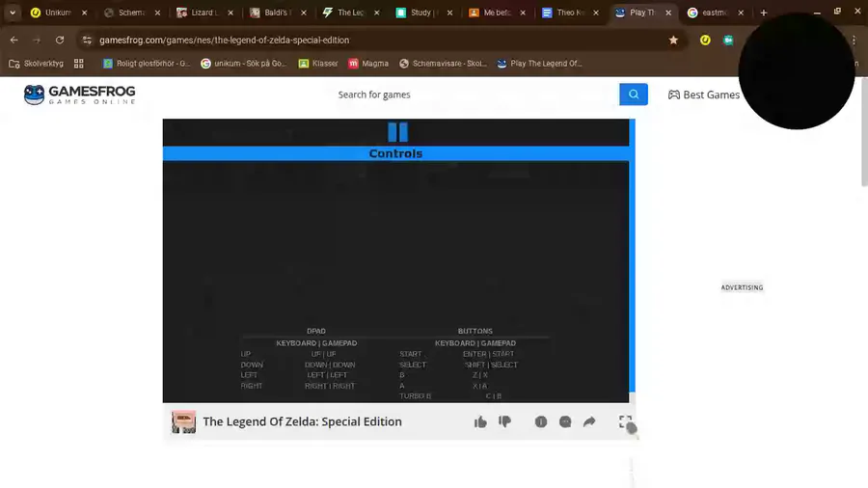The height and width of the screenshot is (488, 868).
Task: Click the page vertical scrollbar
Action: 863,133
